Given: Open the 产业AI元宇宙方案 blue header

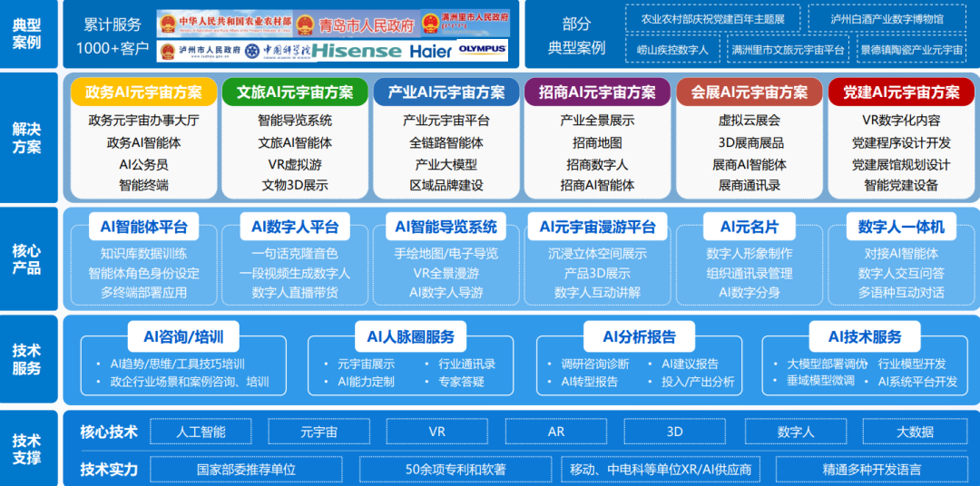Looking at the screenshot, I should tap(446, 92).
